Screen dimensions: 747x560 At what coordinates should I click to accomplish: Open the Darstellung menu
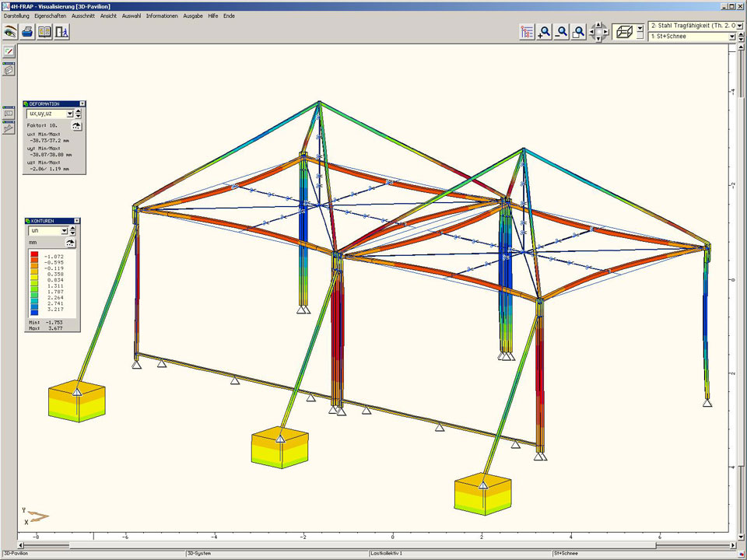pos(16,16)
